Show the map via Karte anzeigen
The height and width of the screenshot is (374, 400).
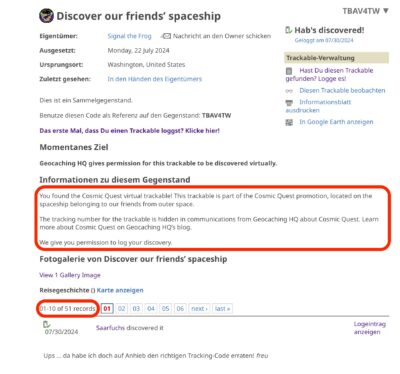[120, 290]
